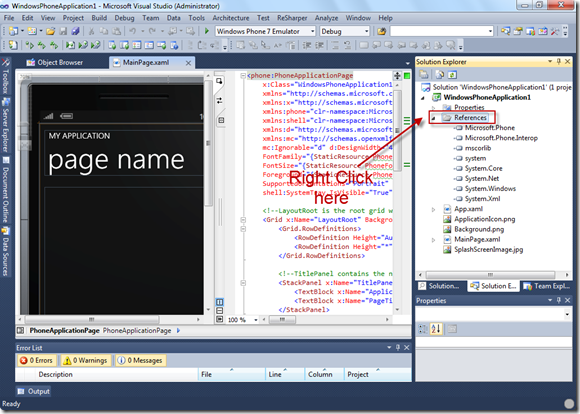Click the New Project toolbar icon
Screen dimensions: 580x414
click(x=13, y=31)
